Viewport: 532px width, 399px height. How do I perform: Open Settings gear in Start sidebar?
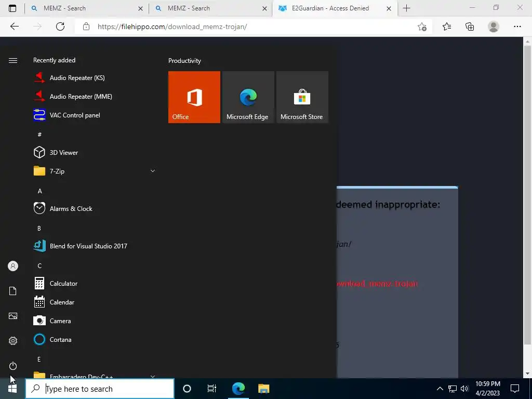[x=13, y=341]
